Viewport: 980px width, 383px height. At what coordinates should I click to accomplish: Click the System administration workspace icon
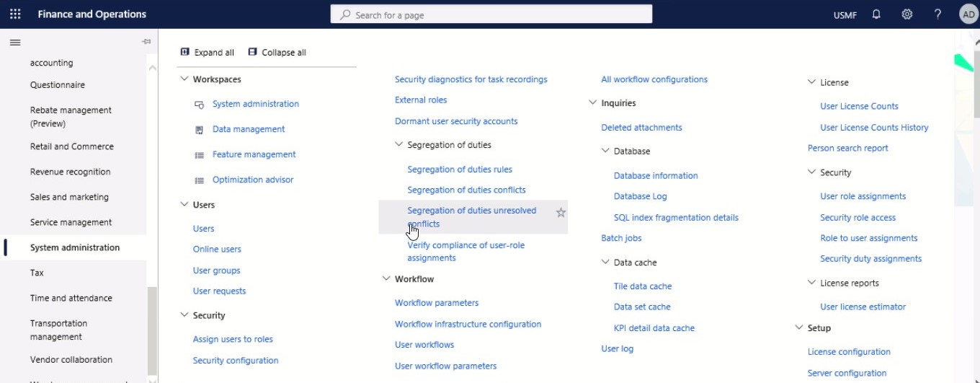click(x=200, y=105)
